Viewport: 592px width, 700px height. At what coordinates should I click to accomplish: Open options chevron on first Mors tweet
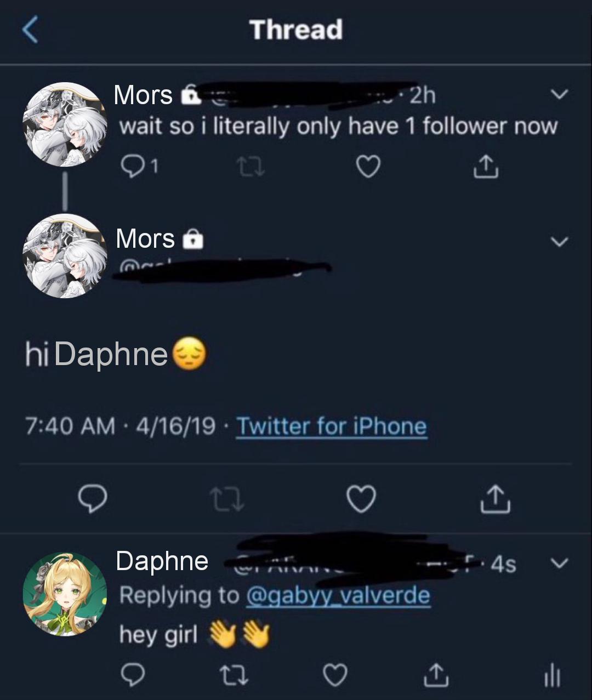pos(559,94)
